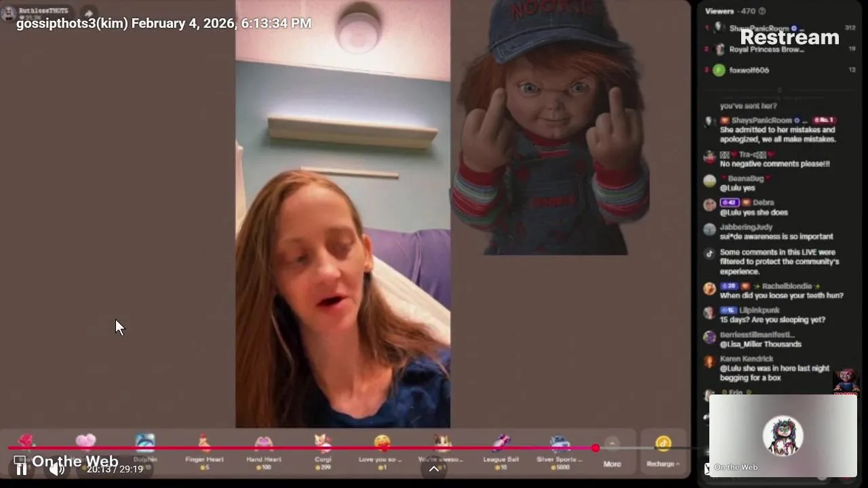Send the Corgi gift
This screenshot has width=868, height=488.
pos(323,451)
